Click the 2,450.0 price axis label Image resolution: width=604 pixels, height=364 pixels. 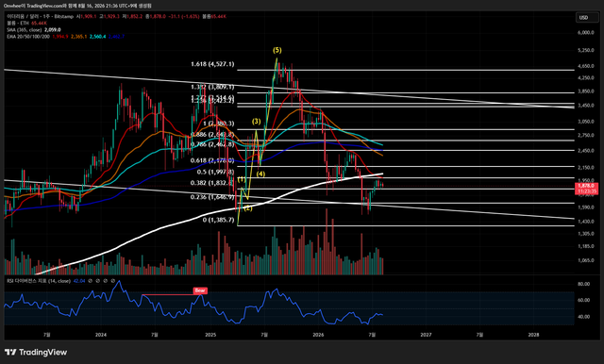tap(586, 151)
